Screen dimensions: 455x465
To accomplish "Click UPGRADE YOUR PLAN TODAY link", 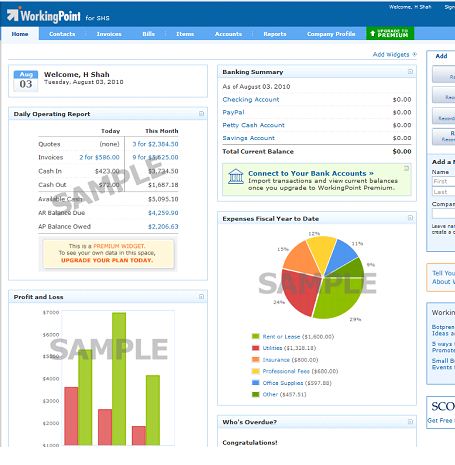I will (107, 260).
